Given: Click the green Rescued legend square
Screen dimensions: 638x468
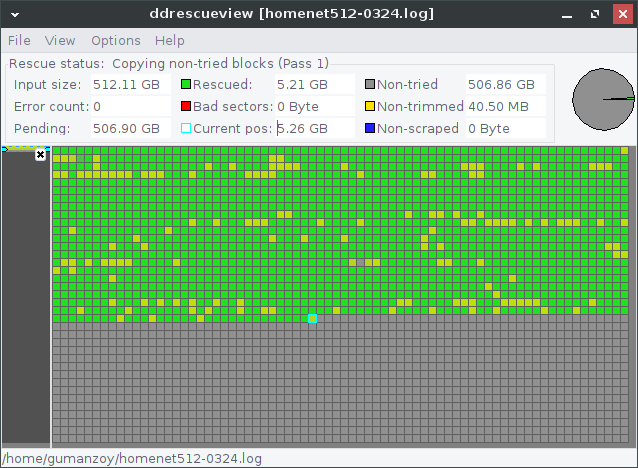Looking at the screenshot, I should (186, 85).
